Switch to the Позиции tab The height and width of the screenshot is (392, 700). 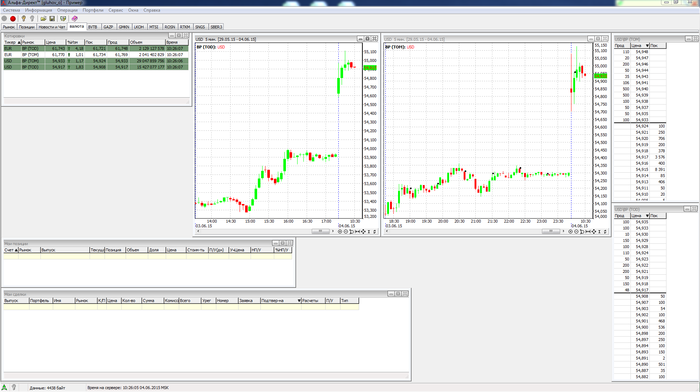coord(26,27)
